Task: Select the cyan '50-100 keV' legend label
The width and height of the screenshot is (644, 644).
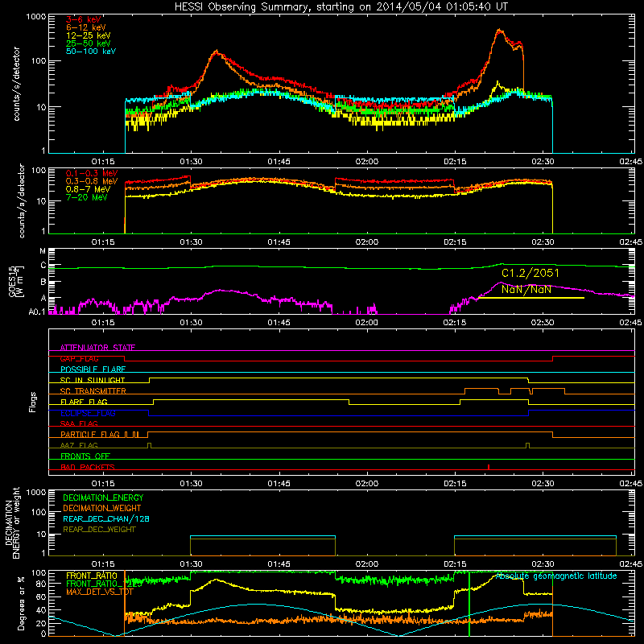Action: click(x=91, y=52)
